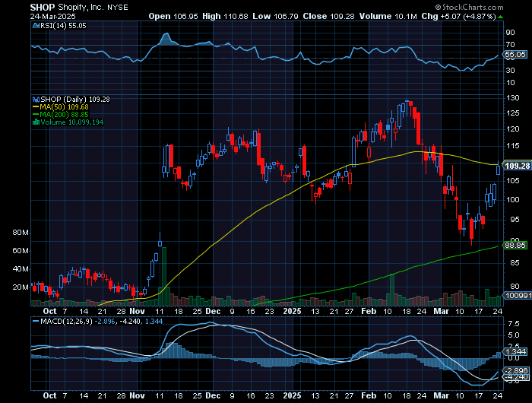Click the latest blue candlestick at 109.28

point(498,170)
